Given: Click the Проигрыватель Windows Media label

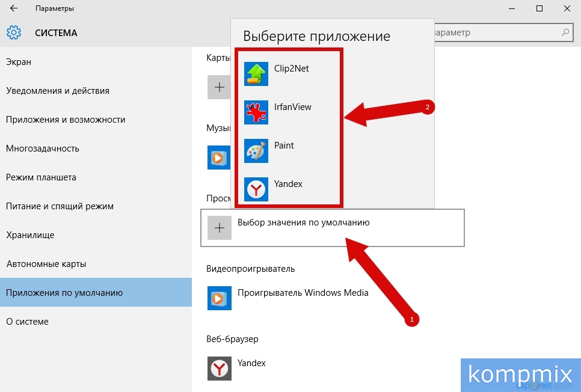Looking at the screenshot, I should 303,293.
